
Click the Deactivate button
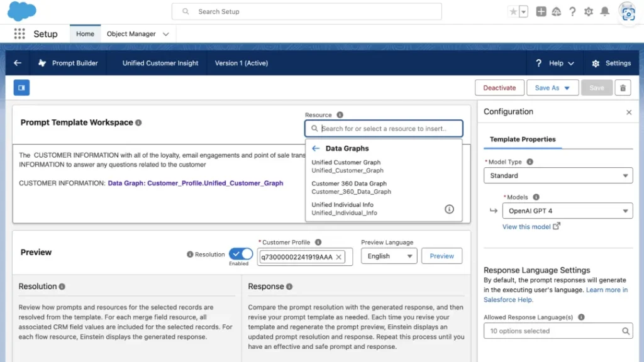(499, 88)
